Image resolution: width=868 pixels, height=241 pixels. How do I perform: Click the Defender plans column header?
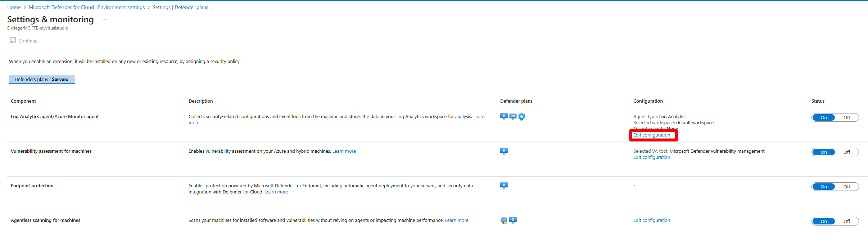[516, 101]
